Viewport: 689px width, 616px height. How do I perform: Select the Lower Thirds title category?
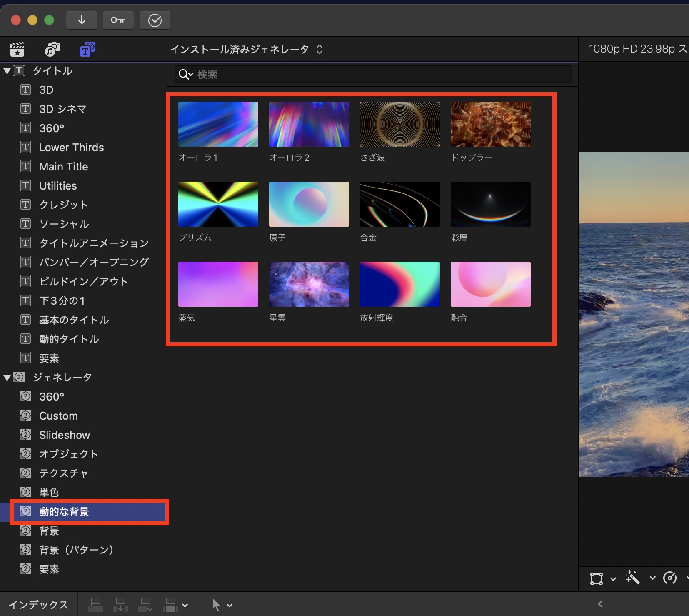pyautogui.click(x=71, y=148)
